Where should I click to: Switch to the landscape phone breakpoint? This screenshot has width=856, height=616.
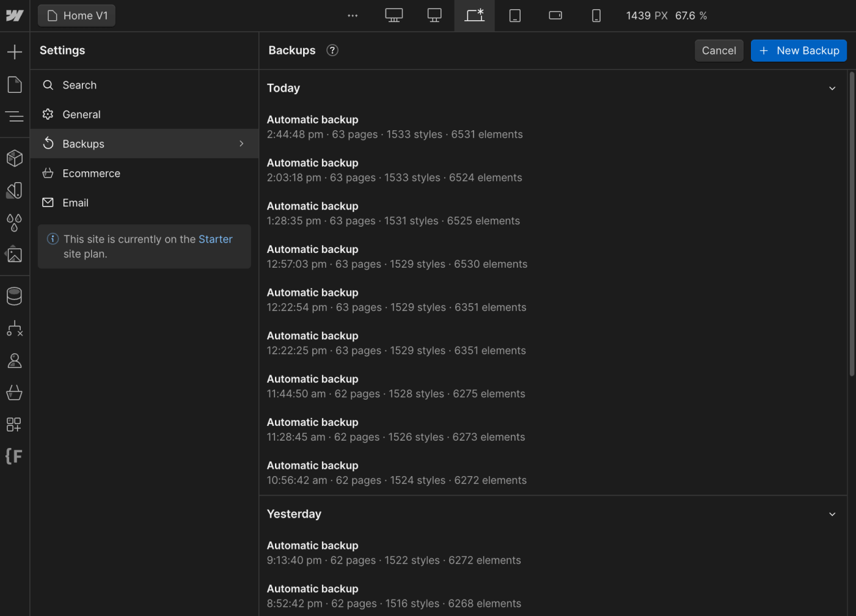[x=555, y=15]
